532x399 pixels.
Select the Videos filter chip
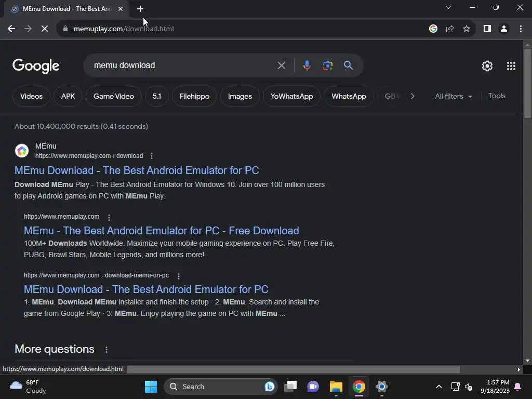point(31,96)
